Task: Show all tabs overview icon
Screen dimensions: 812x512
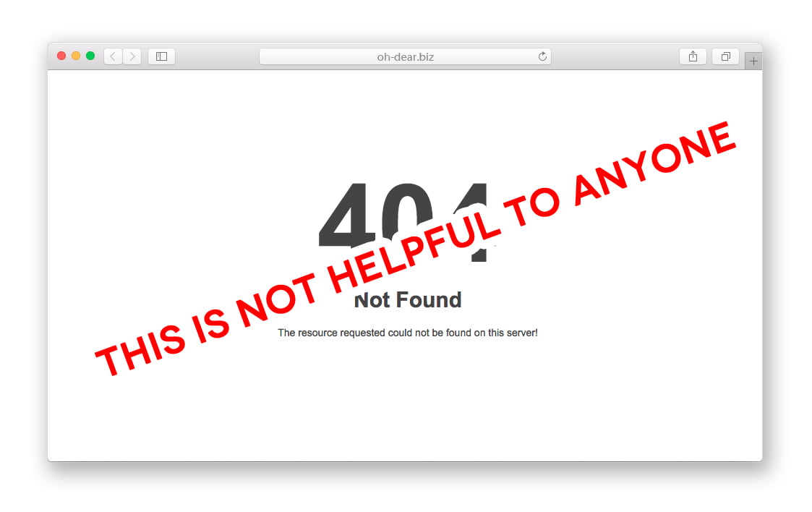Action: 725,56
